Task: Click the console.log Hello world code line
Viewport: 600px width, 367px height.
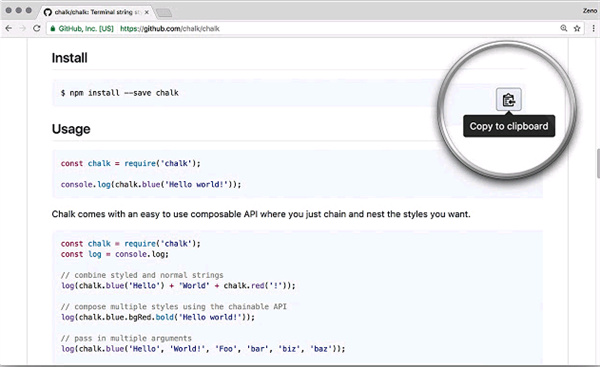Action: click(151, 184)
